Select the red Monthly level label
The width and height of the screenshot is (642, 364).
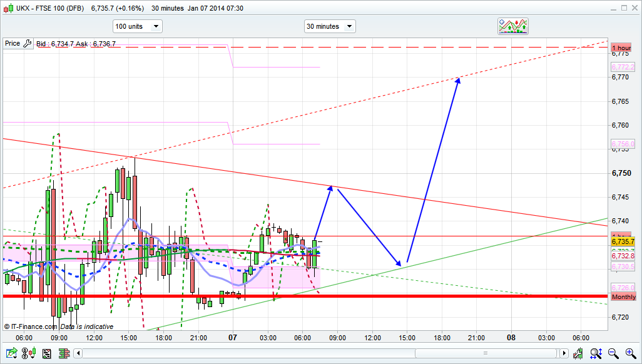[623, 296]
